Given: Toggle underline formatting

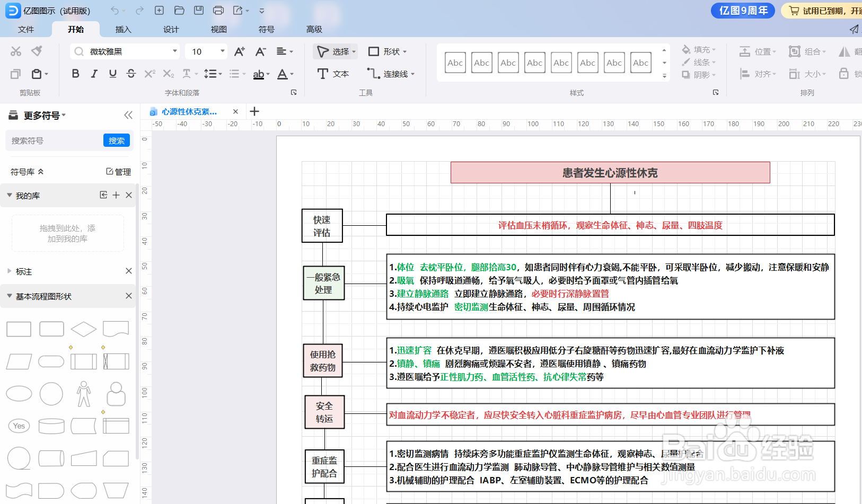Looking at the screenshot, I should click(112, 74).
